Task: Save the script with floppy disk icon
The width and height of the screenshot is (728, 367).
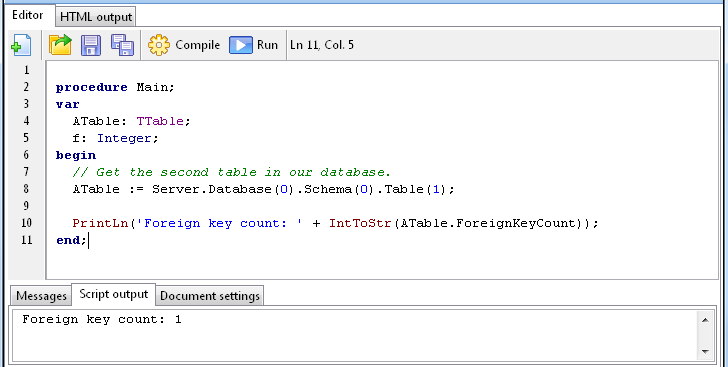Action: point(91,45)
